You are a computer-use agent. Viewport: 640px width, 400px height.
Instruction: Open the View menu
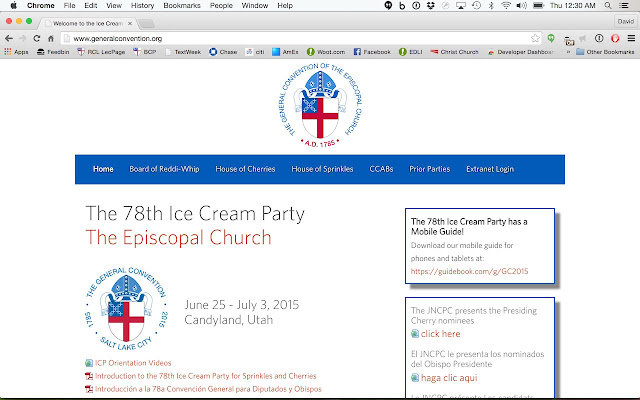pyautogui.click(x=114, y=5)
